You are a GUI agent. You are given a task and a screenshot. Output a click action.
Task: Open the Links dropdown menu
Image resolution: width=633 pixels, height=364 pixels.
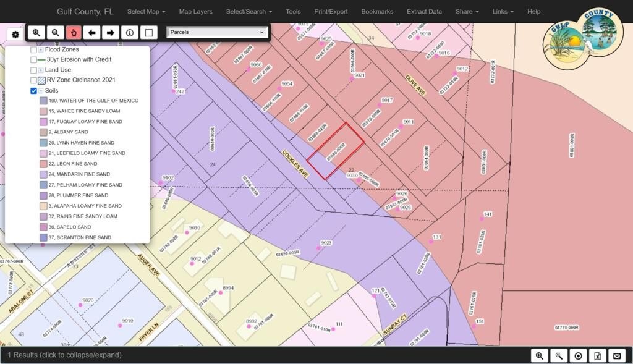click(x=503, y=12)
